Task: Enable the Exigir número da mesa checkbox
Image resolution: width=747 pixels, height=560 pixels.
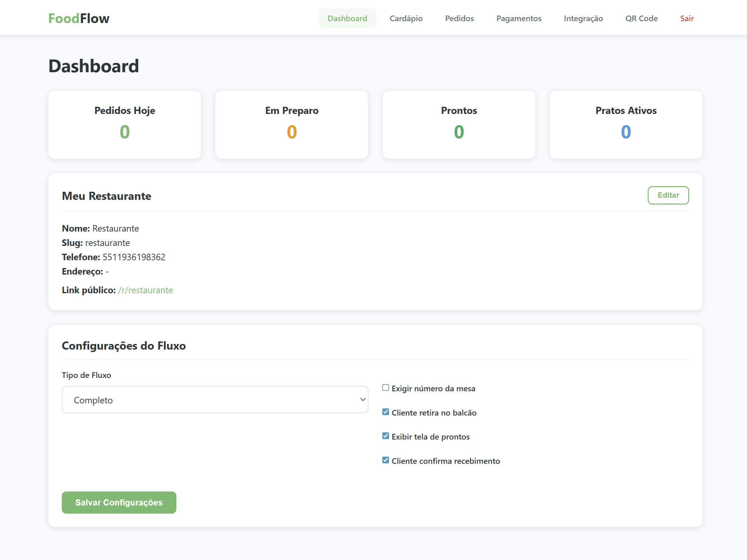Action: (385, 388)
